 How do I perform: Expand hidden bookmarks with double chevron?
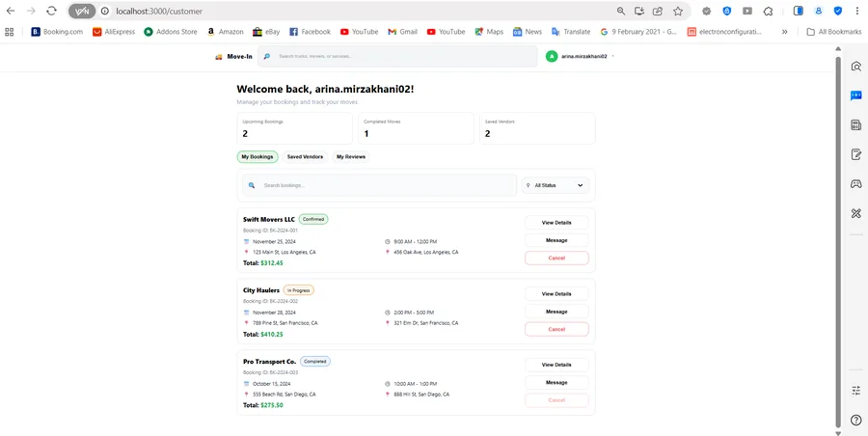point(784,32)
